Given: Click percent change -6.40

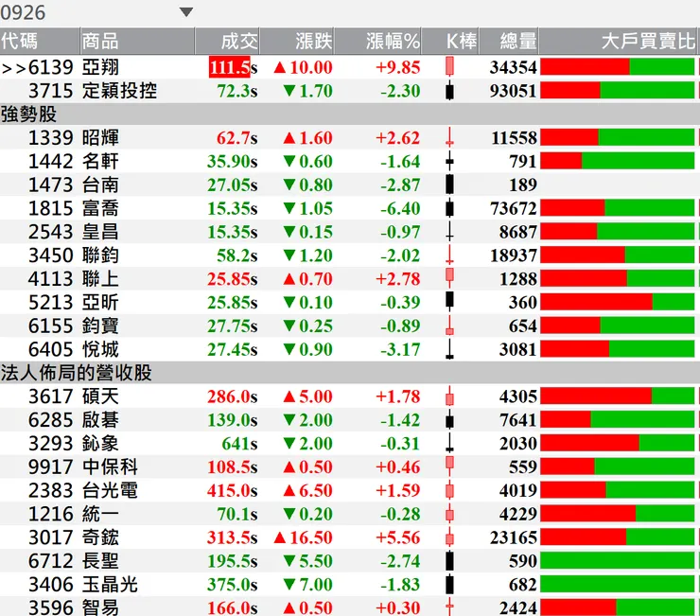Looking at the screenshot, I should [x=400, y=208].
